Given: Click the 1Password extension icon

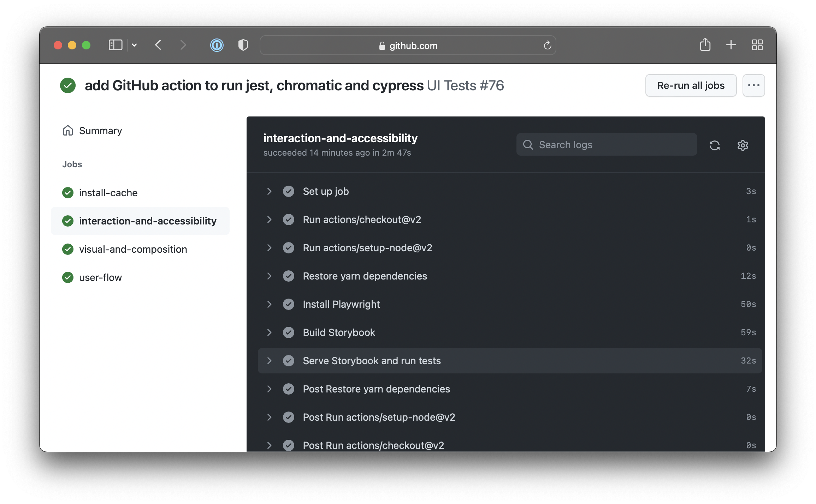Looking at the screenshot, I should pos(217,45).
